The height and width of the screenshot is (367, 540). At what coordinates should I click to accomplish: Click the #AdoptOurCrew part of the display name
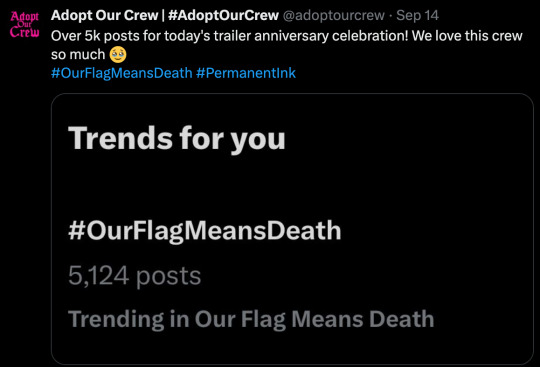click(223, 15)
